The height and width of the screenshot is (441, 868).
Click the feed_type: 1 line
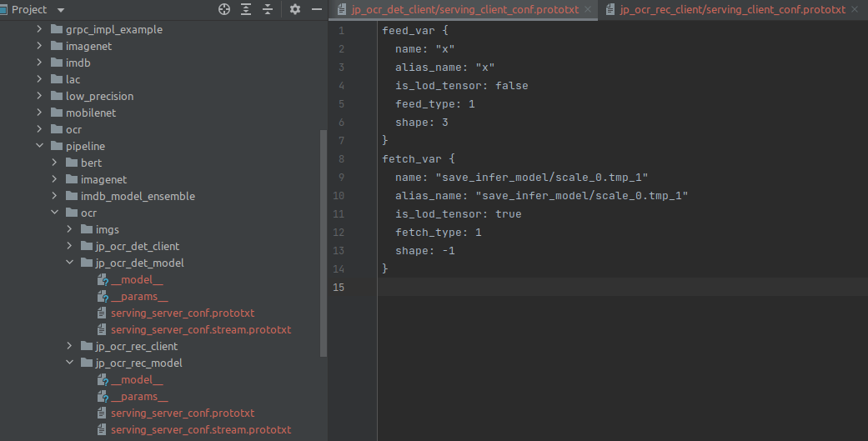tap(435, 103)
